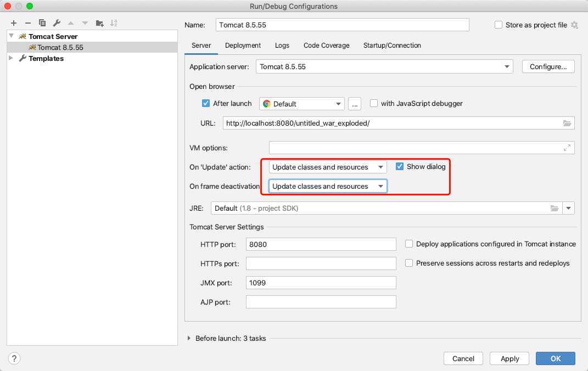Check Deploy applications configured in Tomcat instance

pos(409,244)
